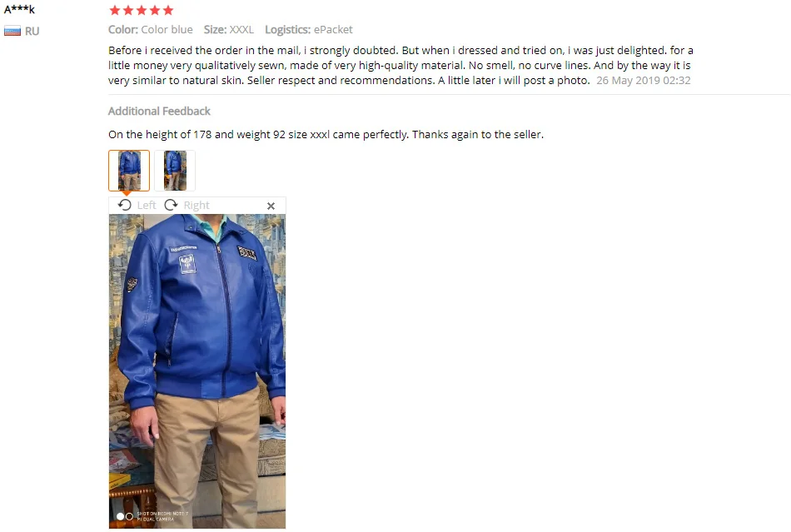
Task: Click the first red rating star
Action: point(115,10)
